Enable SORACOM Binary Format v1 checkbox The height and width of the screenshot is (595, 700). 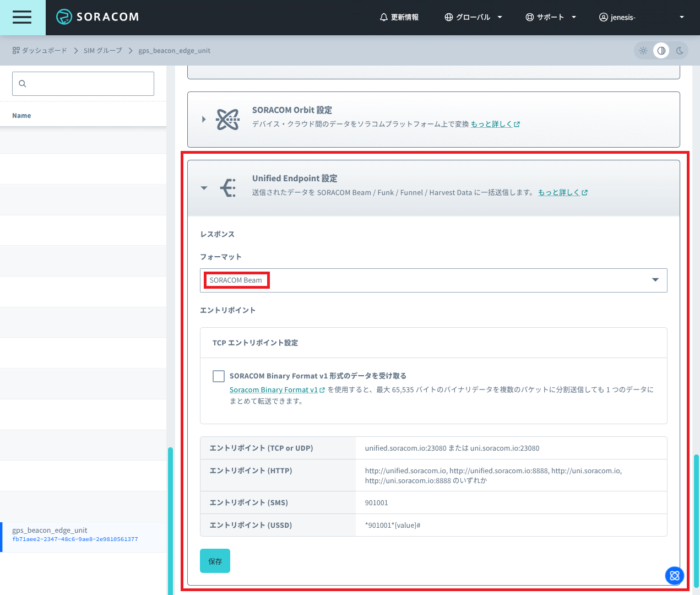(219, 376)
